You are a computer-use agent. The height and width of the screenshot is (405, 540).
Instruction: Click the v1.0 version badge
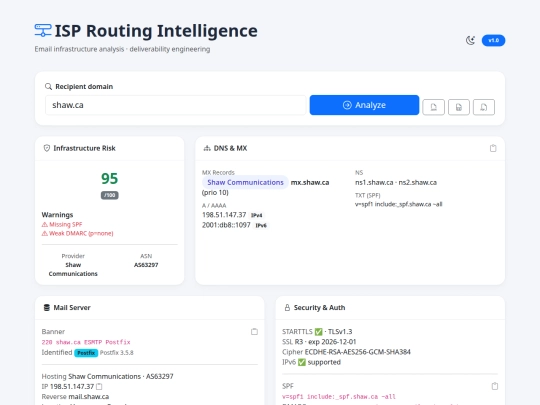[x=494, y=40]
